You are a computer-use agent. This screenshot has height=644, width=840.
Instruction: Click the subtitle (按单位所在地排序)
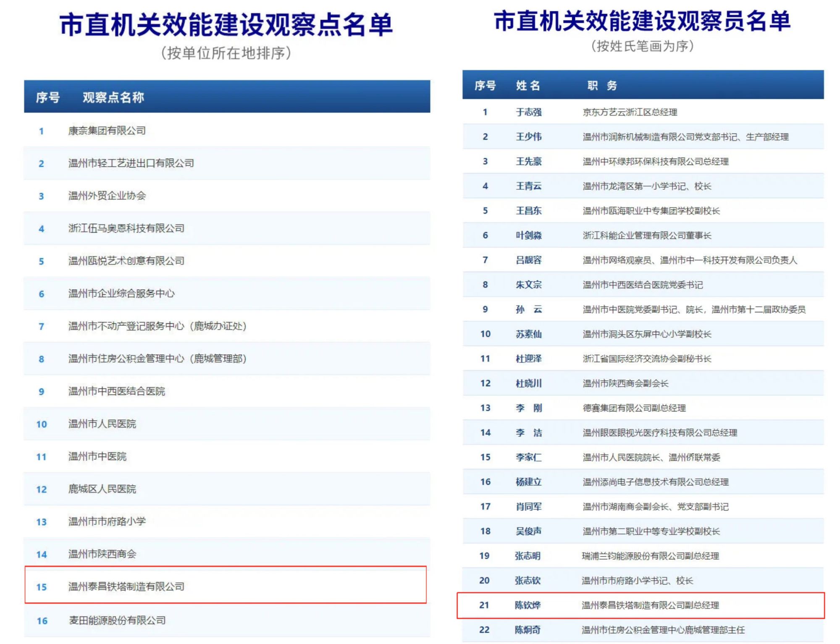coord(226,53)
